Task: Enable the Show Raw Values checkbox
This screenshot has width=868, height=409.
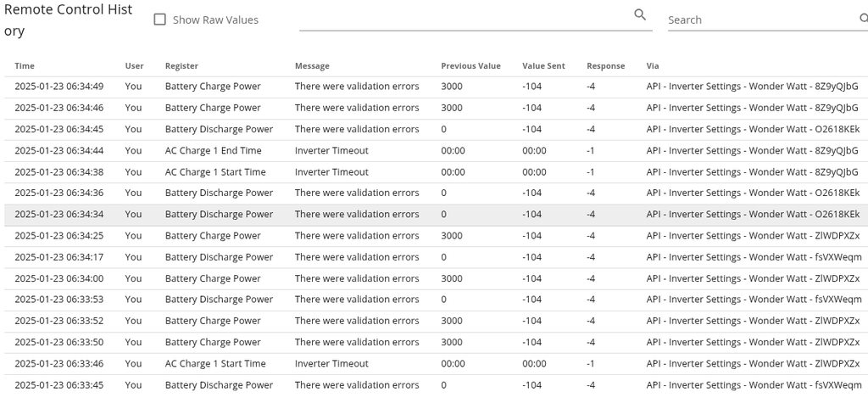Action: click(159, 20)
